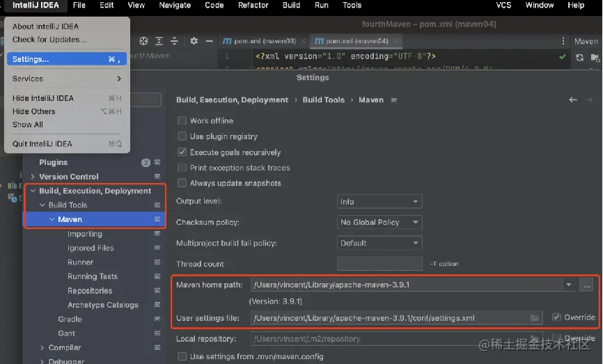Screen dimensions: 603x364
Task: Open the Maven tool window tab
Action: (x=586, y=41)
